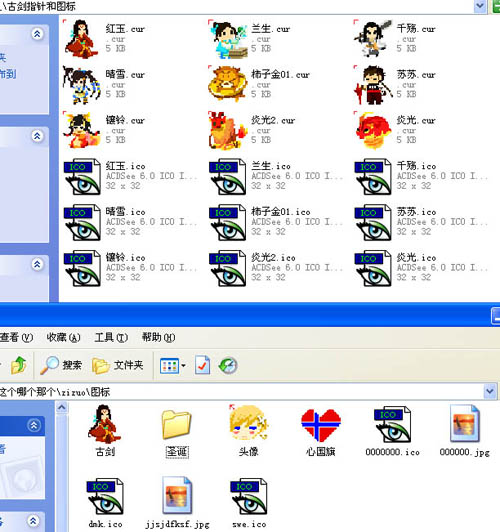Open the 工具(T) menu
Screen dimensions: 500x532
pos(111,337)
